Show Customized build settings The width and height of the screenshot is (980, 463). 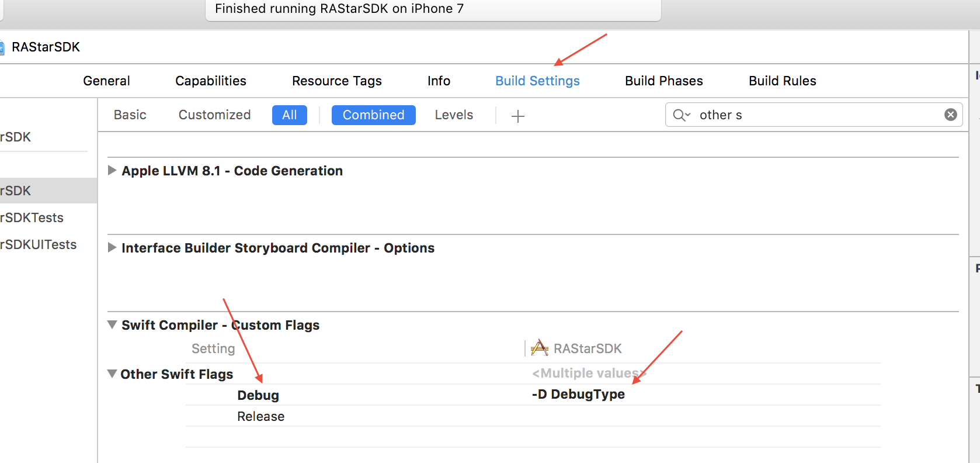point(214,115)
